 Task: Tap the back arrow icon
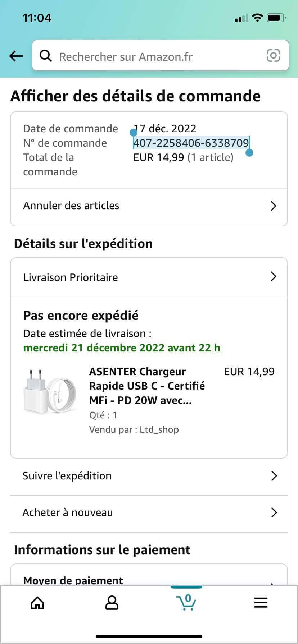[16, 56]
